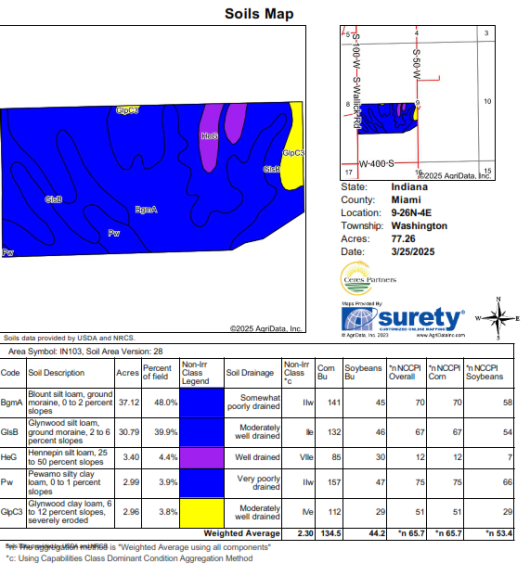
Task: Click the BgmA label on the soils map
Action: [146, 209]
